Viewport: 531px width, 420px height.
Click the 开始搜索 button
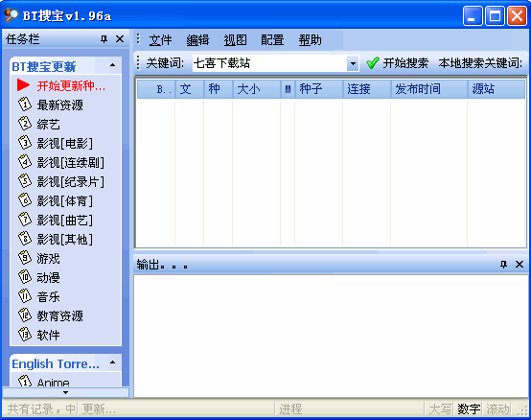pyautogui.click(x=397, y=63)
